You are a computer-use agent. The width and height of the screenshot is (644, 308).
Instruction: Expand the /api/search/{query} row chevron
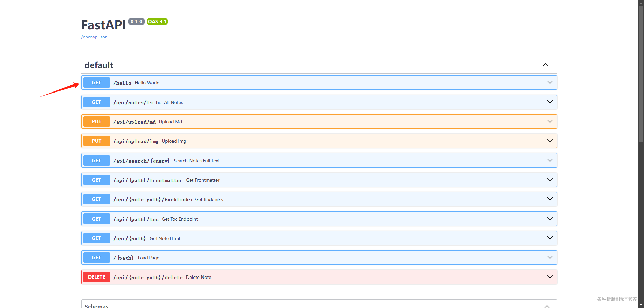(550, 160)
